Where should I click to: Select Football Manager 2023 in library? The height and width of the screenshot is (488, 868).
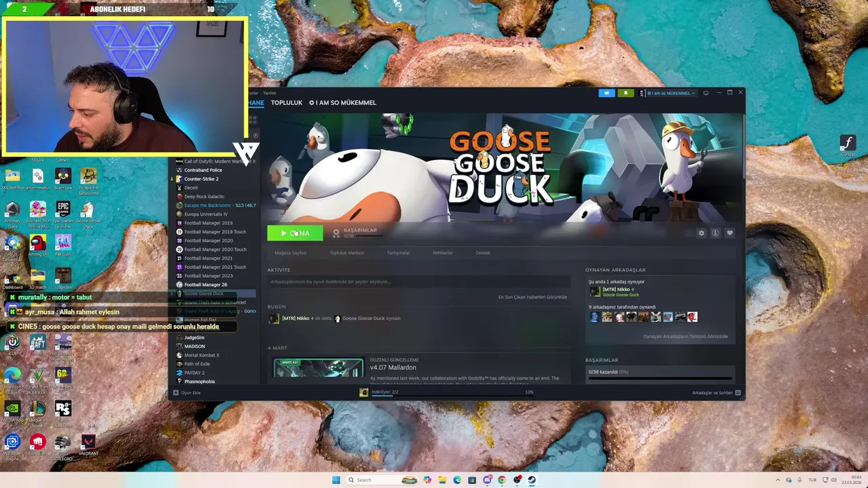(x=208, y=276)
